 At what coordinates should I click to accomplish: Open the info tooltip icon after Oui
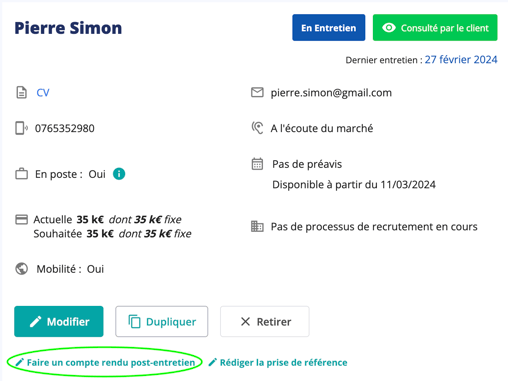tap(119, 174)
